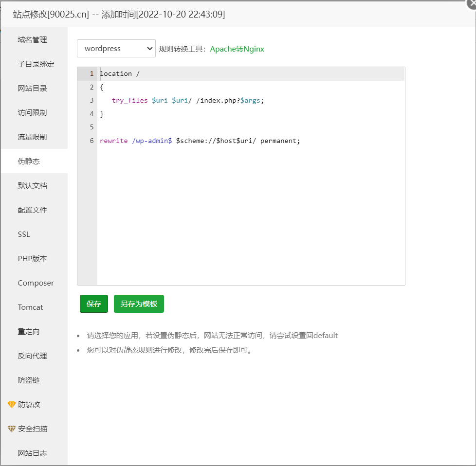Click the 另存为模板 button
Screen dimensions: 476x466
pyautogui.click(x=139, y=304)
